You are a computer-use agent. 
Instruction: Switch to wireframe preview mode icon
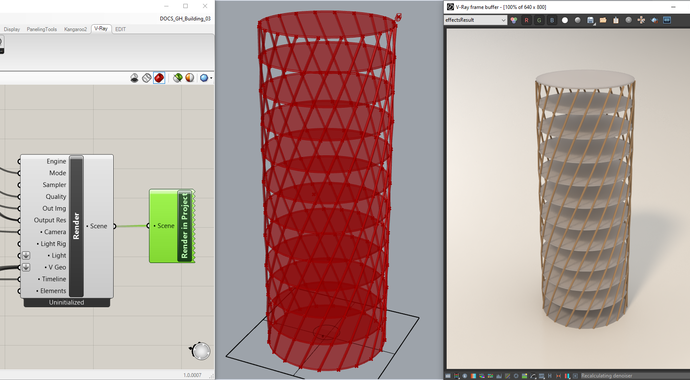(x=147, y=78)
